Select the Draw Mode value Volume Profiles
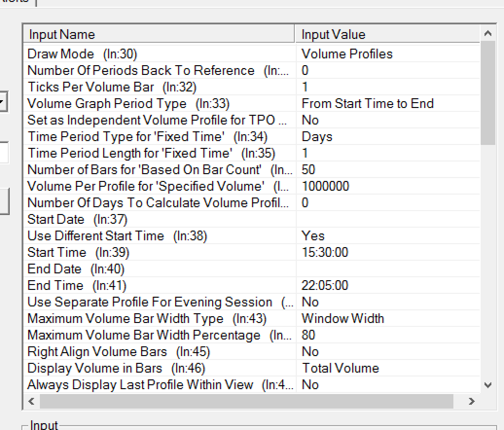The image size is (504, 430). tap(347, 54)
